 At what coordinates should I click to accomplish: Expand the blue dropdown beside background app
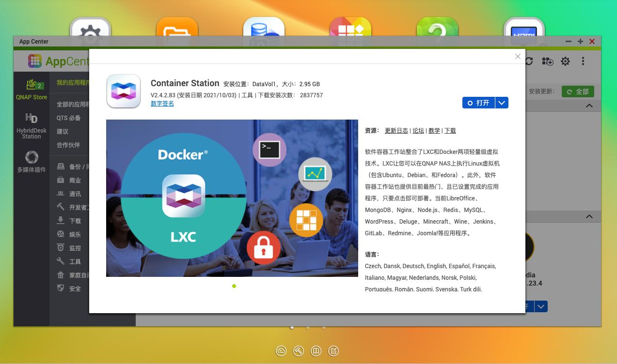point(541,306)
